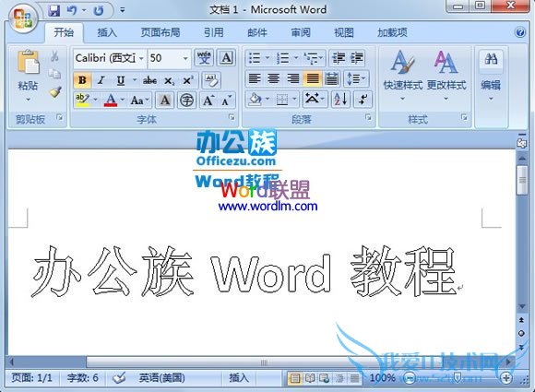Image resolution: width=535 pixels, height=392 pixels.
Task: Switch to the 引用 tab
Action: tap(214, 33)
